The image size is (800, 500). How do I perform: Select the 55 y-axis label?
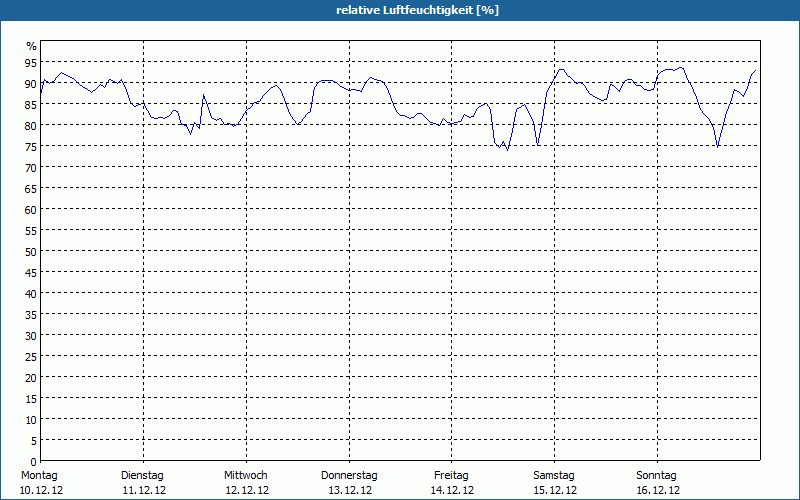tap(31, 231)
